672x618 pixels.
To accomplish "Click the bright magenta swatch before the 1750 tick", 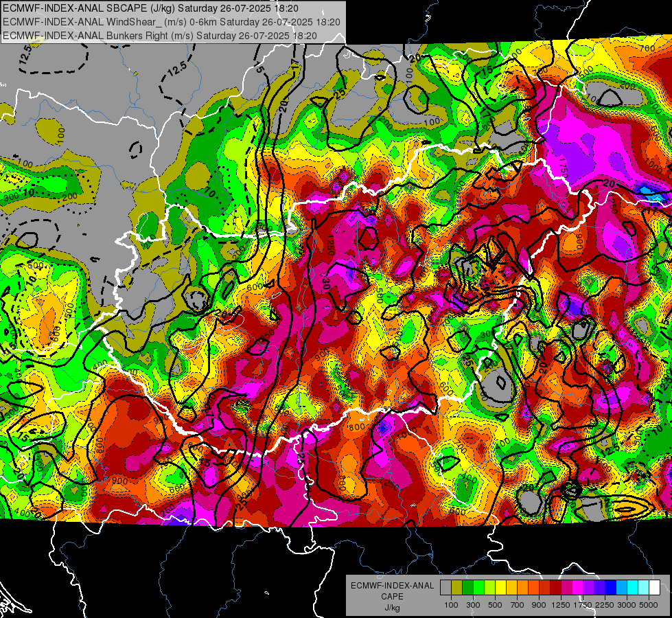I will (578, 588).
